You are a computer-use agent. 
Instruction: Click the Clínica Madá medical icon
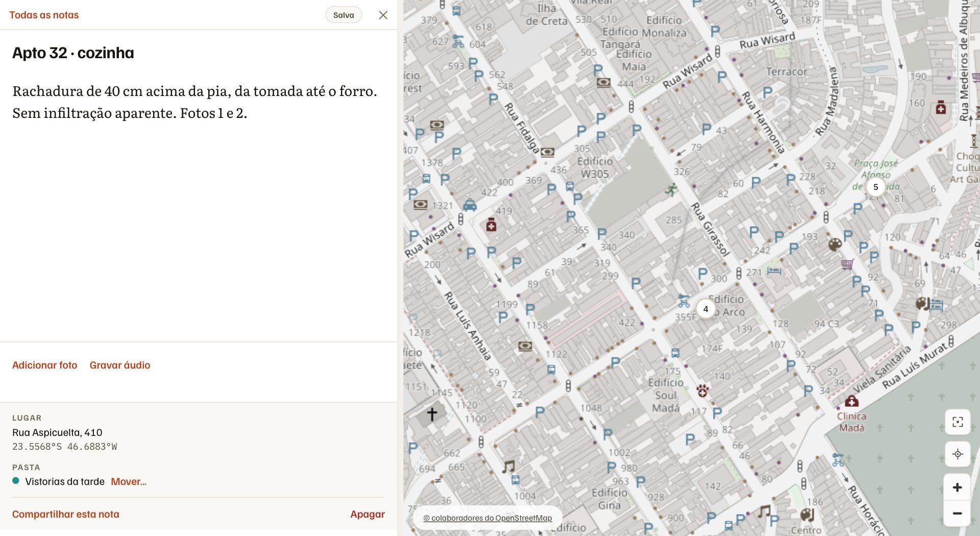point(851,401)
